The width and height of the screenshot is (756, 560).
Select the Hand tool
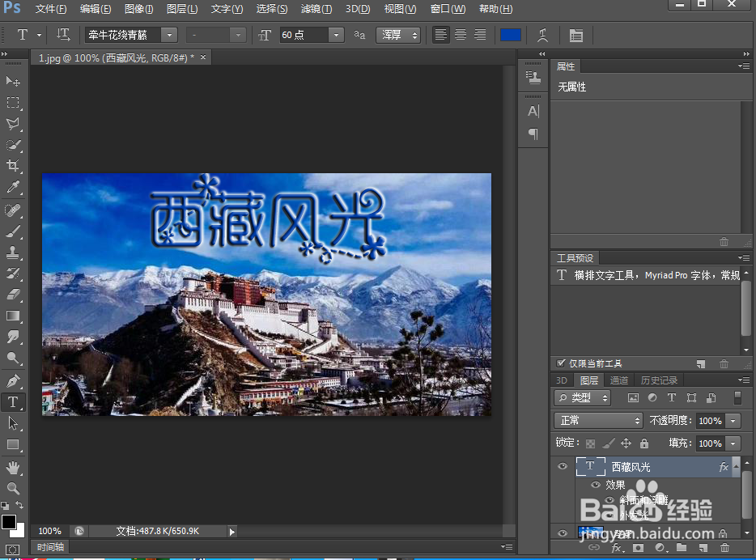coord(13,467)
